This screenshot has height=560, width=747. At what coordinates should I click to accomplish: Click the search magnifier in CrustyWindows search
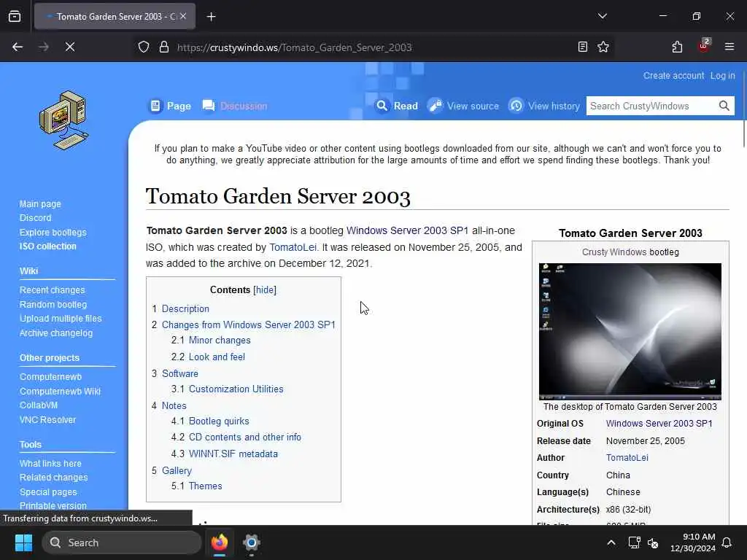pyautogui.click(x=724, y=106)
